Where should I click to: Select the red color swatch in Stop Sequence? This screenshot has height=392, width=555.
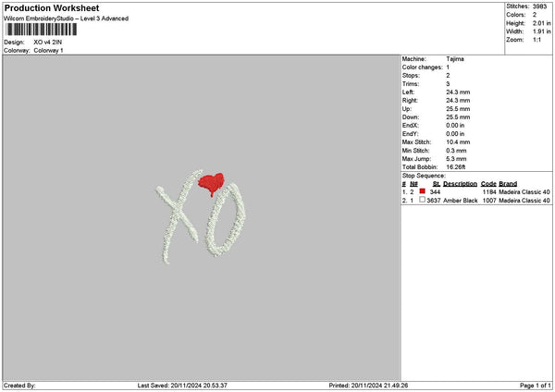422,191
